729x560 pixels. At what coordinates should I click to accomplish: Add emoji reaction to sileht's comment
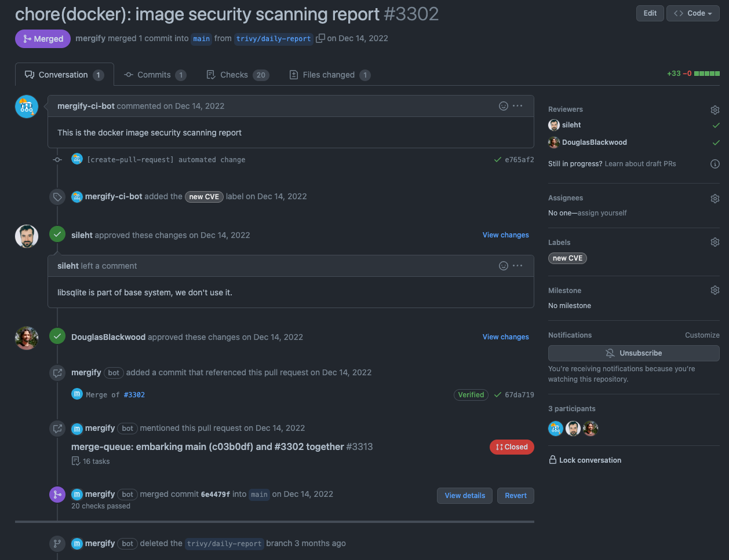coord(504,266)
